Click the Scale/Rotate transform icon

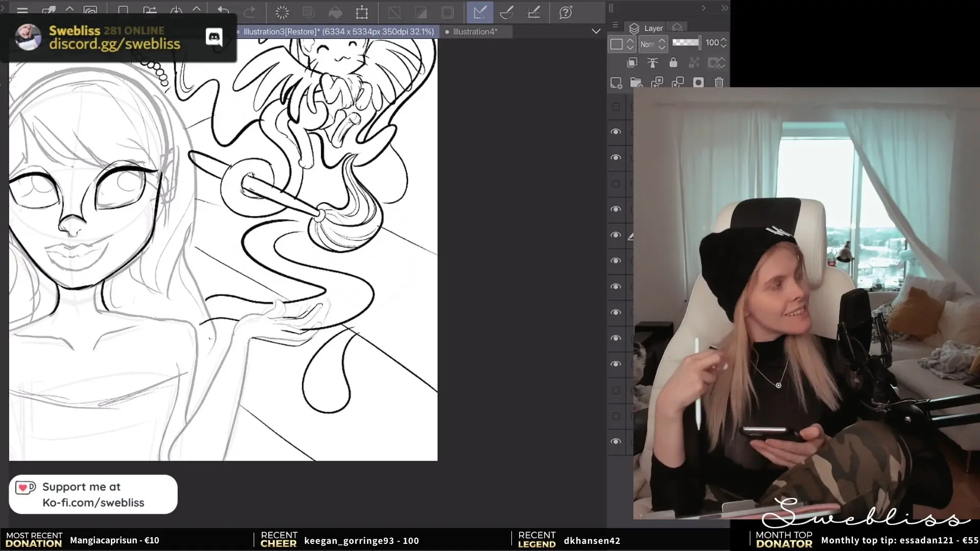tap(362, 12)
